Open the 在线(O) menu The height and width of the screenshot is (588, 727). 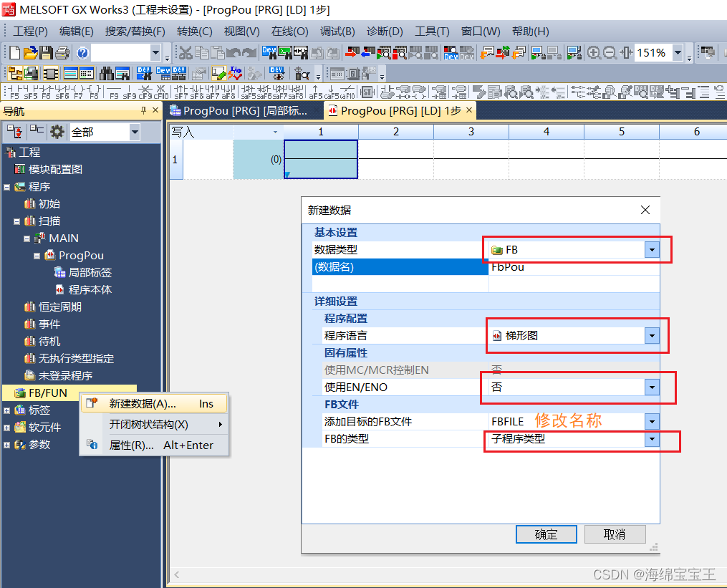(x=290, y=32)
